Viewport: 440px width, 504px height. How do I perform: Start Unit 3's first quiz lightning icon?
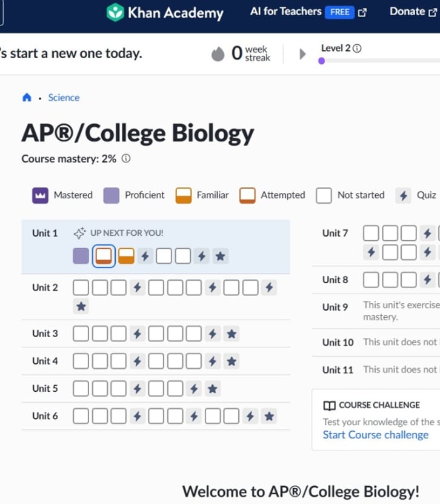pos(137,334)
